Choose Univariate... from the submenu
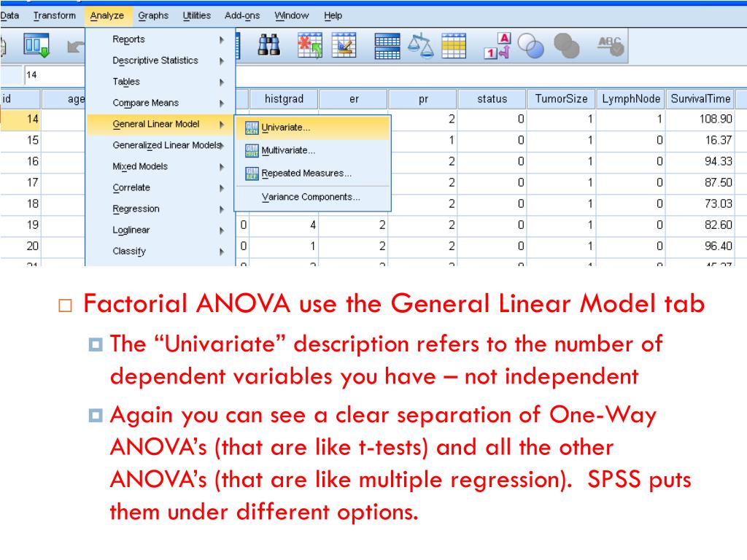The width and height of the screenshot is (747, 560). [x=312, y=128]
